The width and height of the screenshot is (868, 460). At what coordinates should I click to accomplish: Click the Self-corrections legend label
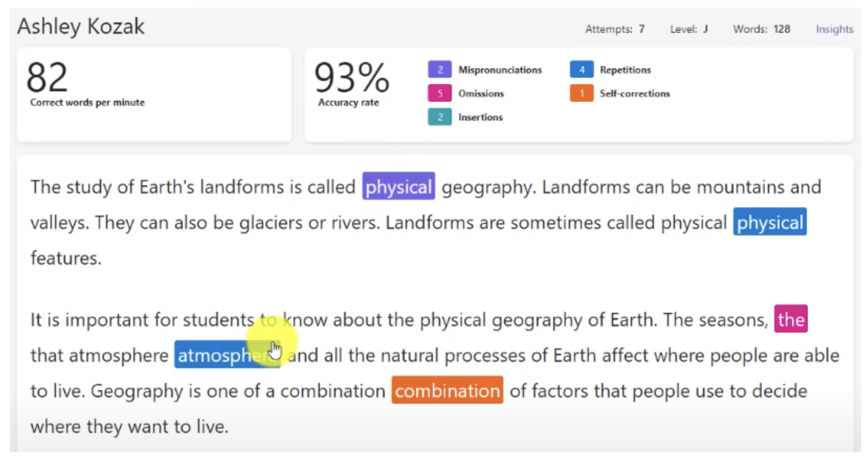coord(634,93)
